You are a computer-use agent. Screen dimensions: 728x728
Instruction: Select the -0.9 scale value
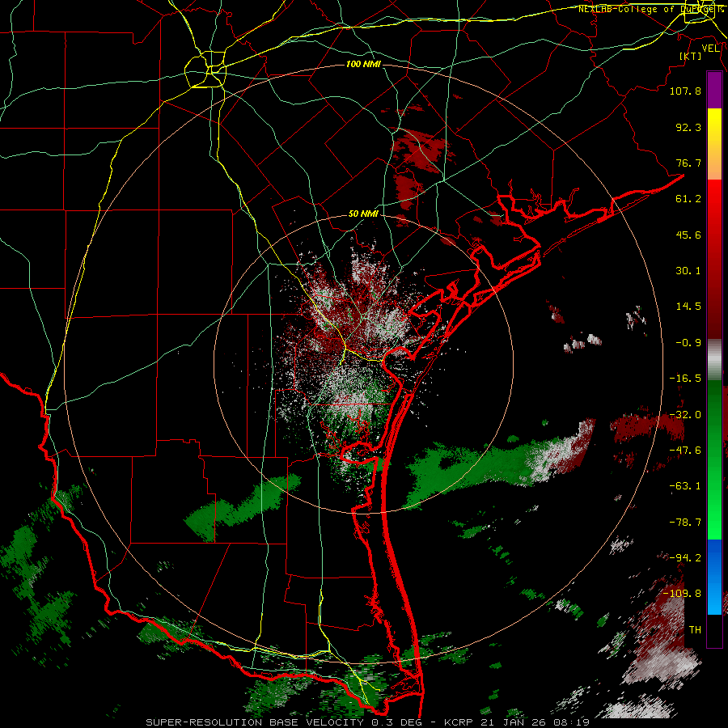[688, 342]
